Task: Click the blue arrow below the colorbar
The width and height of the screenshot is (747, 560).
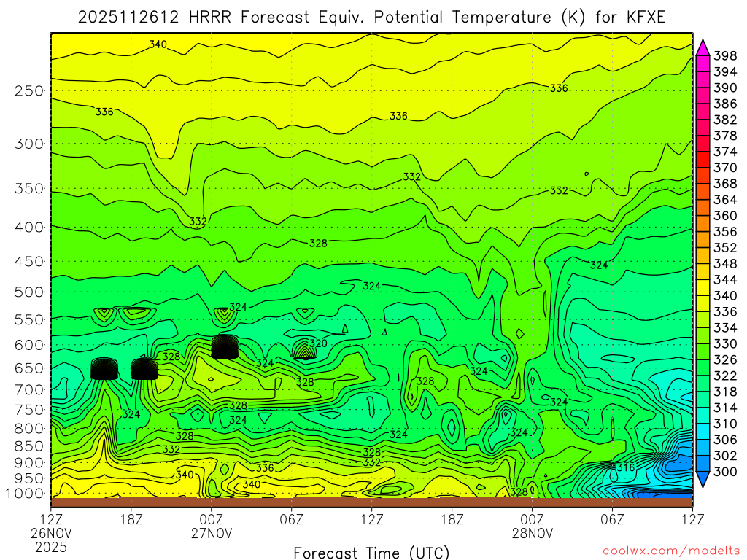Action: point(703,479)
